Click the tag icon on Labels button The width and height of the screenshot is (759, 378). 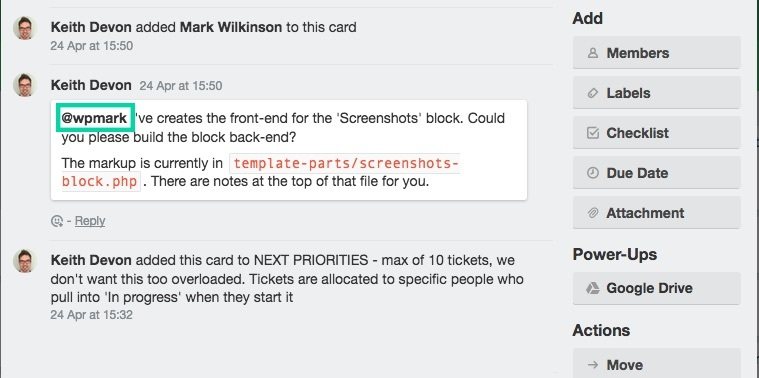click(592, 93)
